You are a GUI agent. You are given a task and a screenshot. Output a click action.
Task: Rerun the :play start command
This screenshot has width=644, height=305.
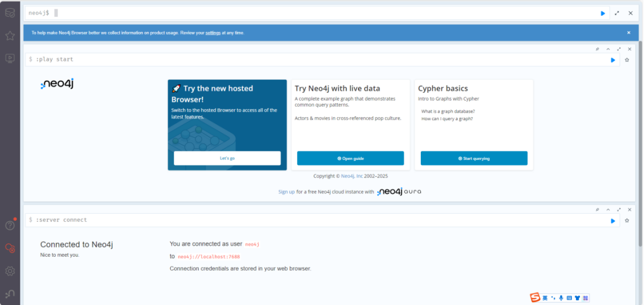tap(613, 60)
